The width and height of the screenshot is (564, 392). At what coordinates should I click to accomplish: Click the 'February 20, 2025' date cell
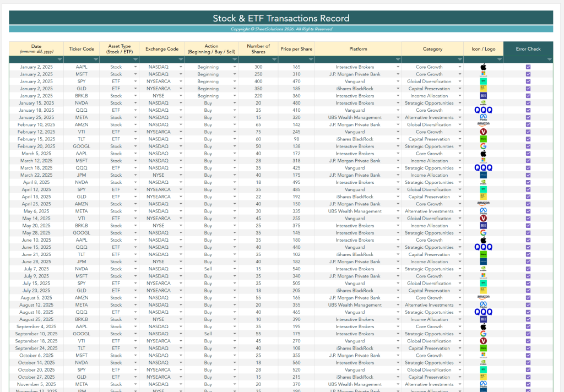point(36,146)
